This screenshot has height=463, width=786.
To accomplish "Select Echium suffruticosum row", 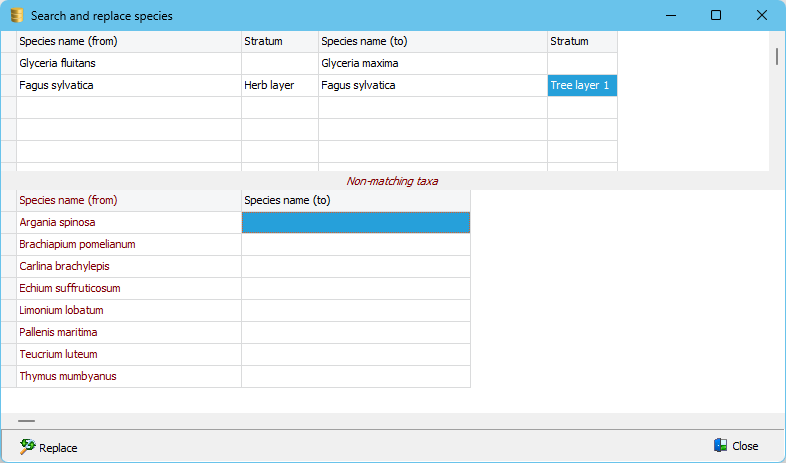I will coord(129,289).
